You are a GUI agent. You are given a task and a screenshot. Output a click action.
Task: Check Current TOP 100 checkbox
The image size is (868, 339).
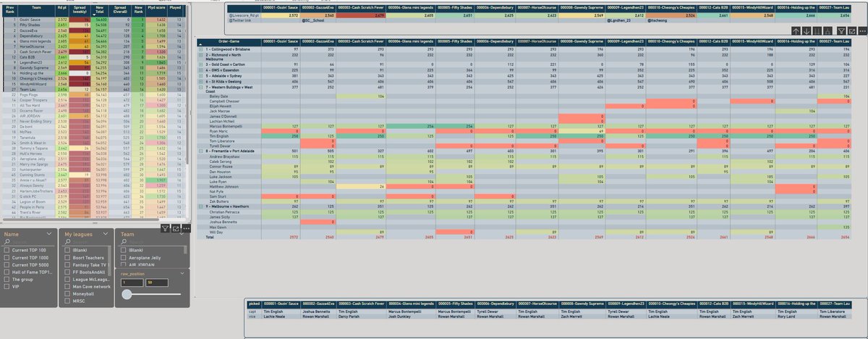[7, 250]
